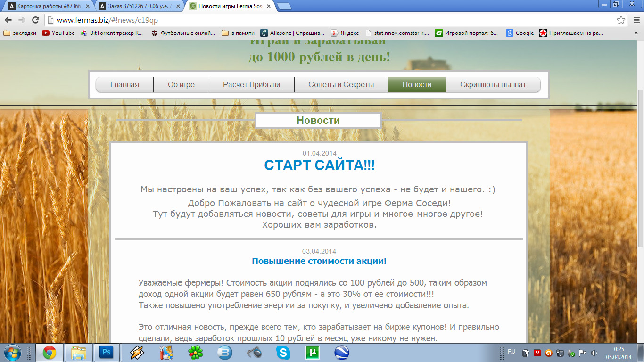
Task: Bookmark this page with the star icon
Action: click(x=621, y=20)
